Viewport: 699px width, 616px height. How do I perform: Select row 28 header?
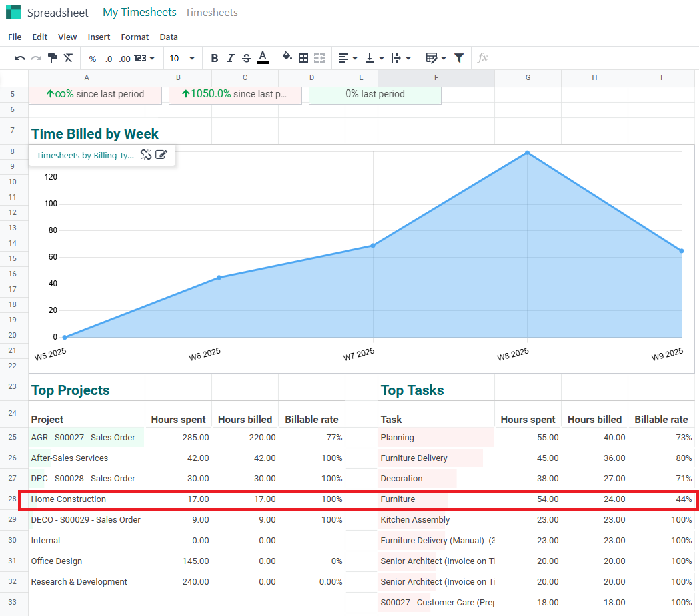(x=13, y=499)
